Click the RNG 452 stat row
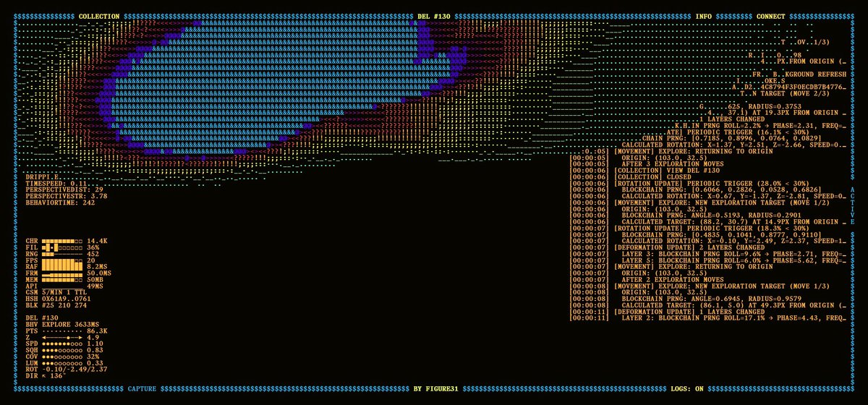This screenshot has width=868, height=405. (x=62, y=254)
